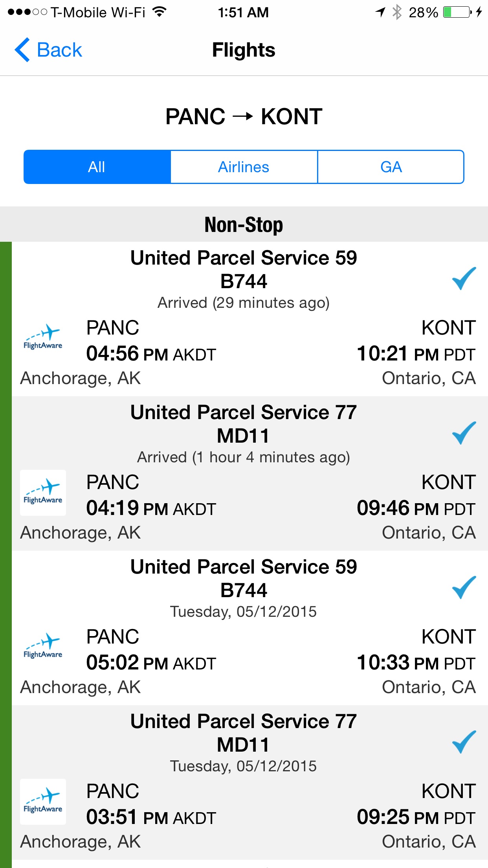Tap the battery icon in status bar
This screenshot has height=868, width=488.
(x=457, y=12)
